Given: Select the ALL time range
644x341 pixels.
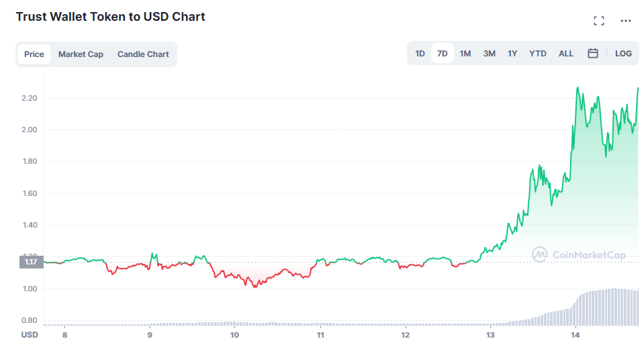Looking at the screenshot, I should (566, 53).
